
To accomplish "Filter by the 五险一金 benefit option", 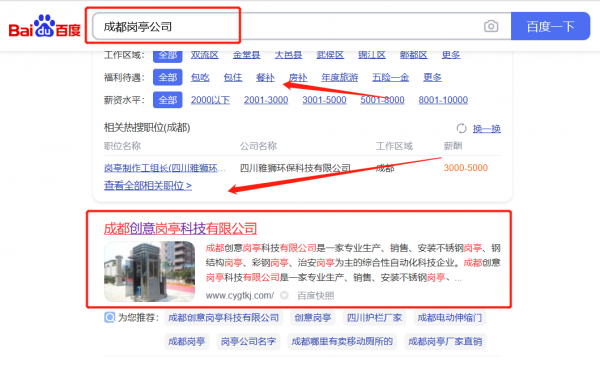I will tap(391, 77).
